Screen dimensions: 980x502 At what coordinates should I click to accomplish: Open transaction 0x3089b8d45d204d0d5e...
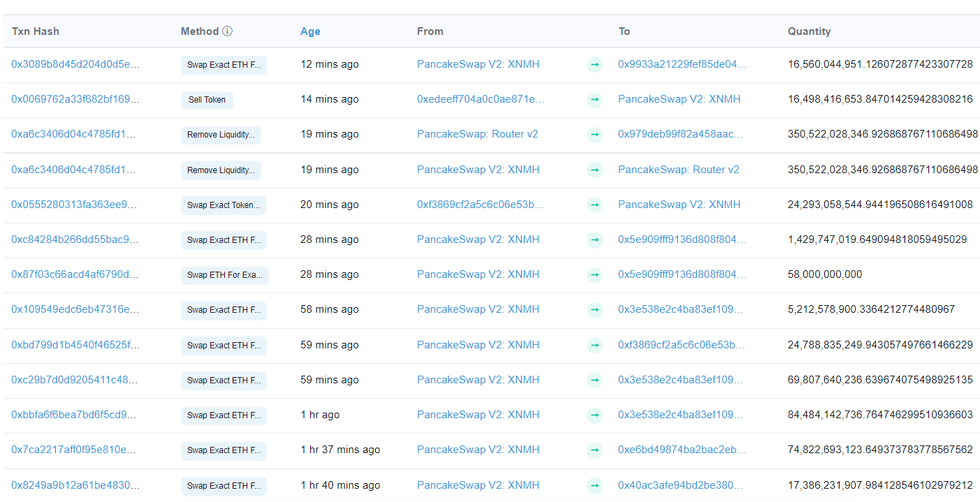(75, 64)
